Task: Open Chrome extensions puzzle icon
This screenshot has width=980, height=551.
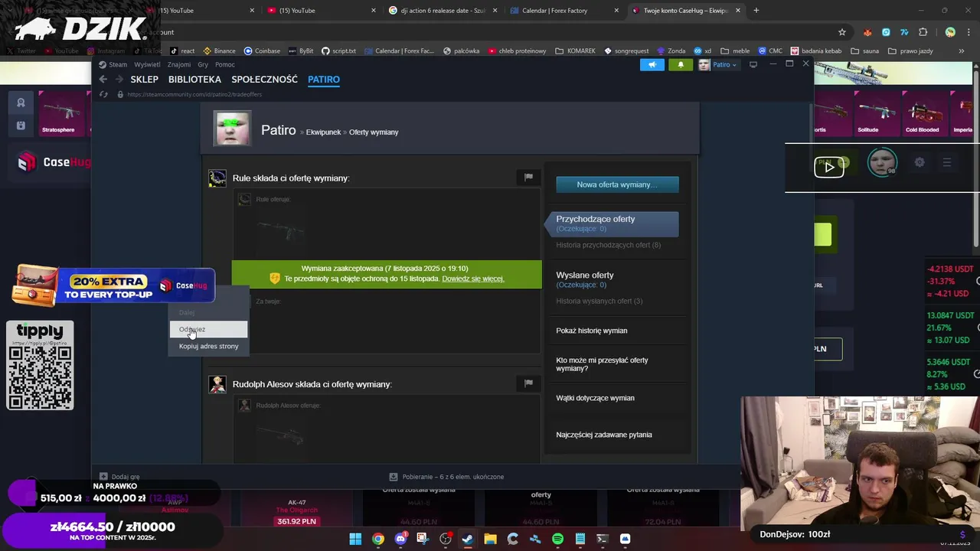Action: (923, 32)
